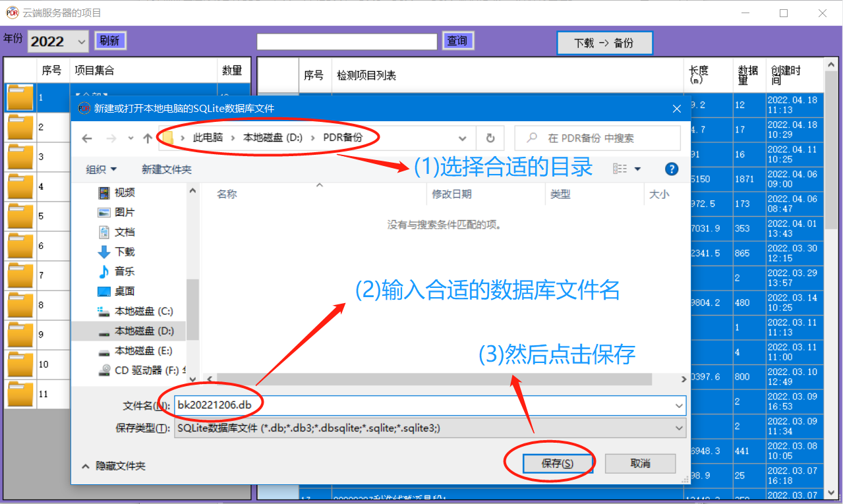Open the 音乐 folder in sidebar
Image resolution: width=843 pixels, height=504 pixels.
[x=124, y=271]
